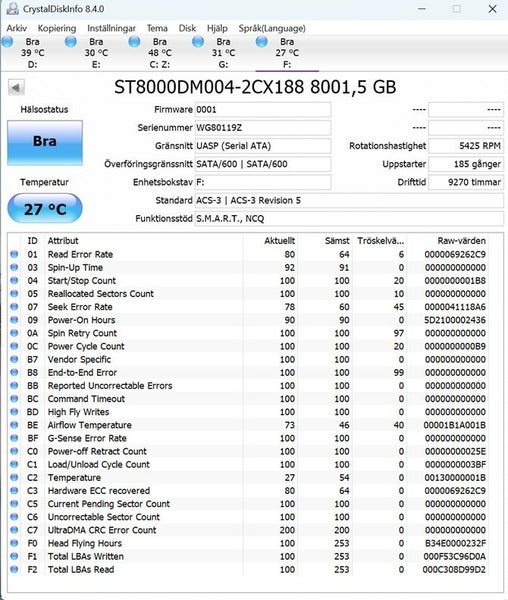Screen dimensions: 508x600
Task: Switch to the F: drive tab
Action: click(287, 53)
